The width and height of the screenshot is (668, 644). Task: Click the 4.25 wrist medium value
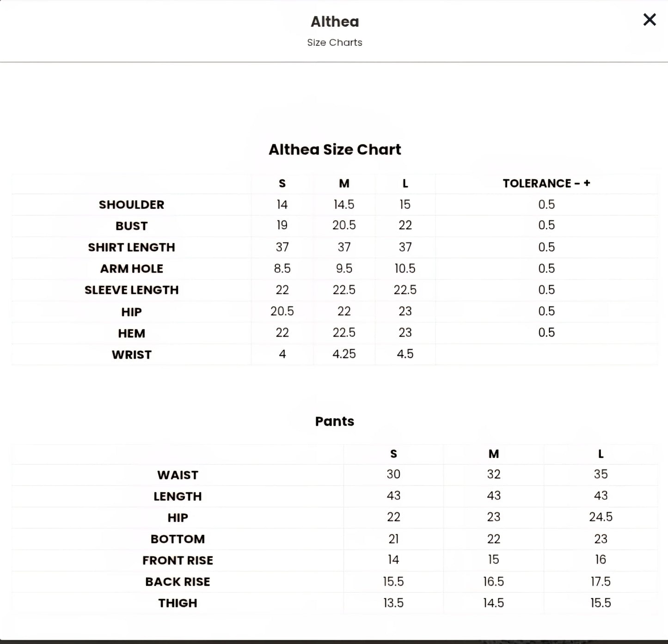pyautogui.click(x=344, y=354)
